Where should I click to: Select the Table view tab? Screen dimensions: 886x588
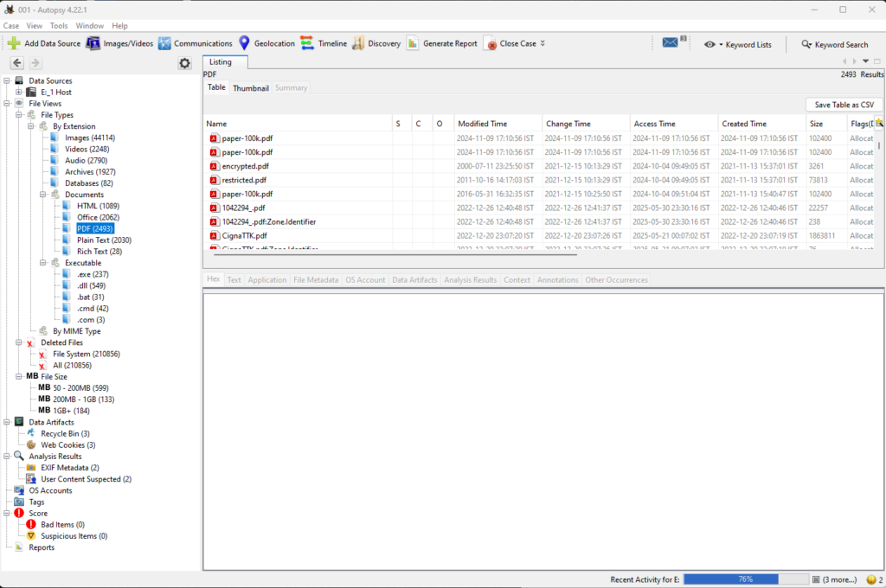pyautogui.click(x=216, y=87)
